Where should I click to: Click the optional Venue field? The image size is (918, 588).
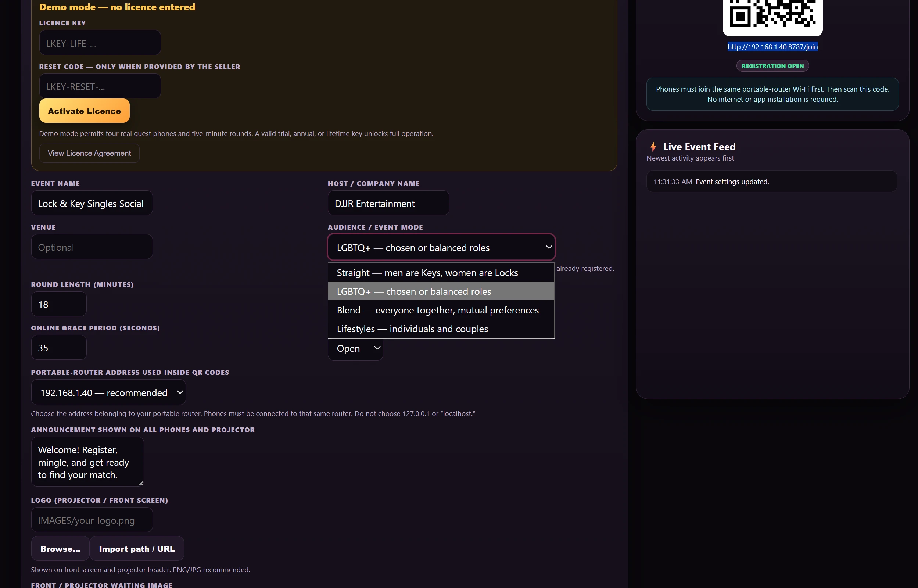point(92,247)
